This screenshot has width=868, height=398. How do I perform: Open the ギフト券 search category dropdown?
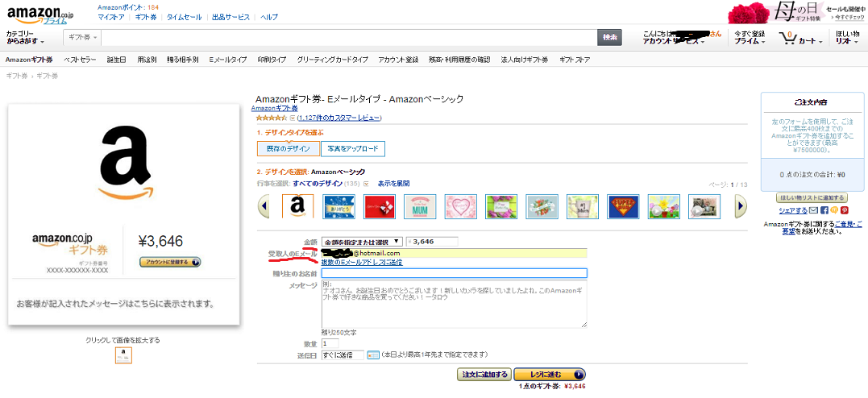pos(83,37)
